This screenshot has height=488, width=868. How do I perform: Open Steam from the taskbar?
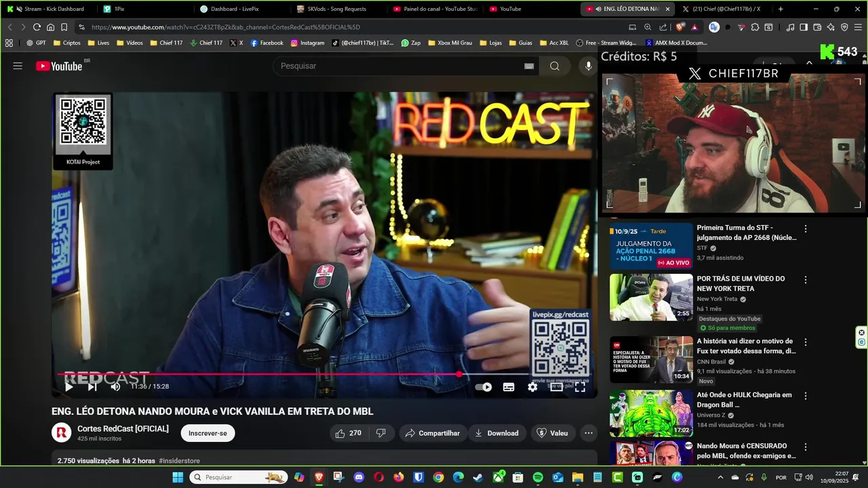pos(478,477)
